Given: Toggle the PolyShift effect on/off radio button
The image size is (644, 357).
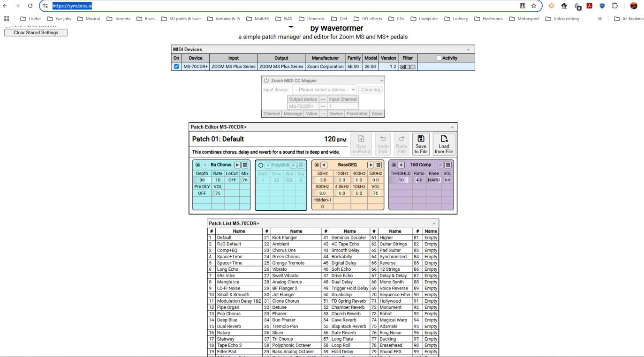Looking at the screenshot, I should click(x=261, y=165).
